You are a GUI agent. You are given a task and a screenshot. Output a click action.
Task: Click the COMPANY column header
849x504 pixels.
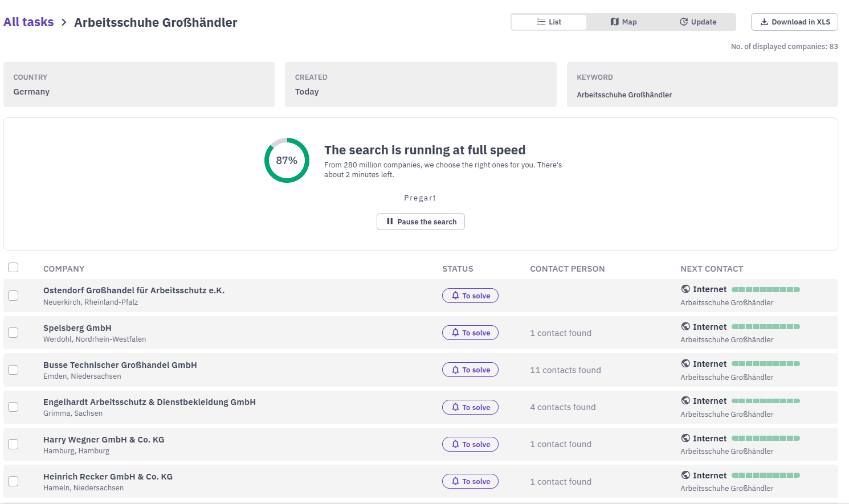coord(64,269)
